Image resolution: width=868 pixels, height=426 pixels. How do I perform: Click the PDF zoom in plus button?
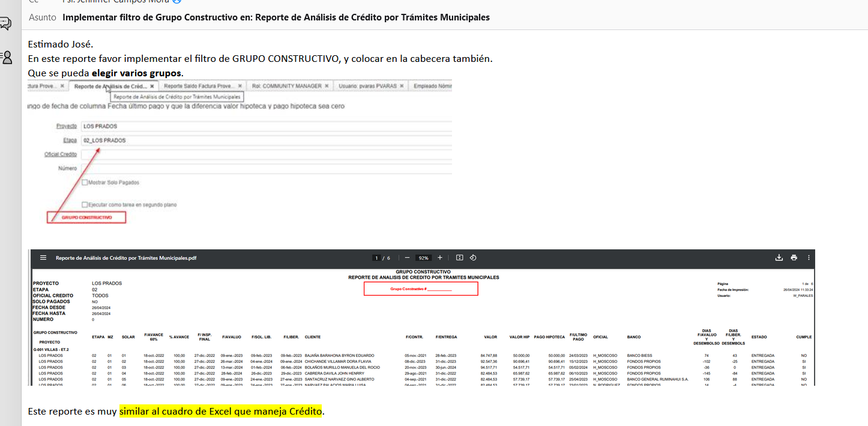440,258
